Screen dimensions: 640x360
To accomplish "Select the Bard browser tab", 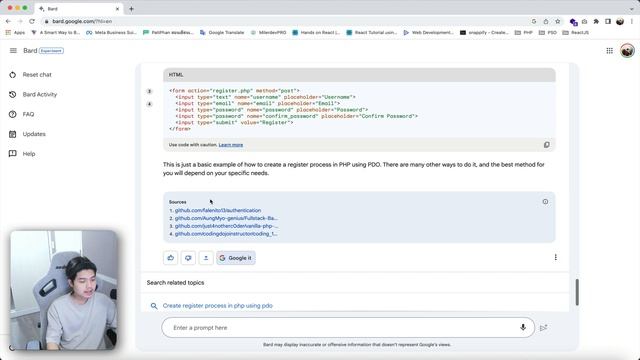I will (x=80, y=9).
